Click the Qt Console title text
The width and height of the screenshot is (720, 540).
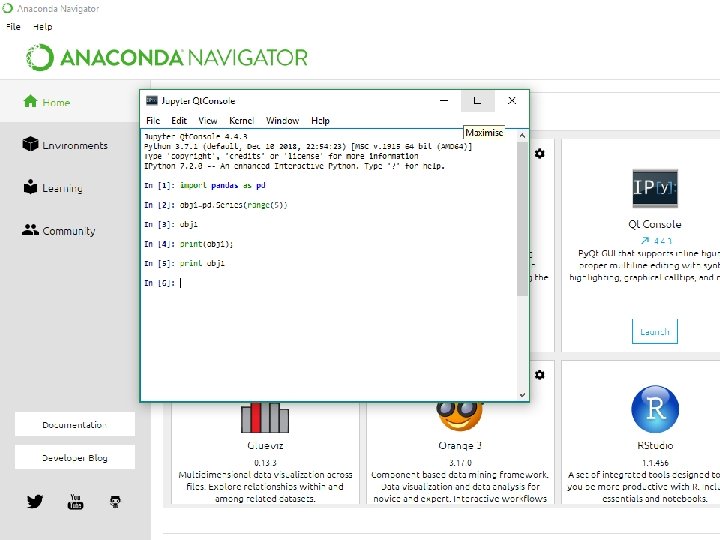tap(655, 224)
